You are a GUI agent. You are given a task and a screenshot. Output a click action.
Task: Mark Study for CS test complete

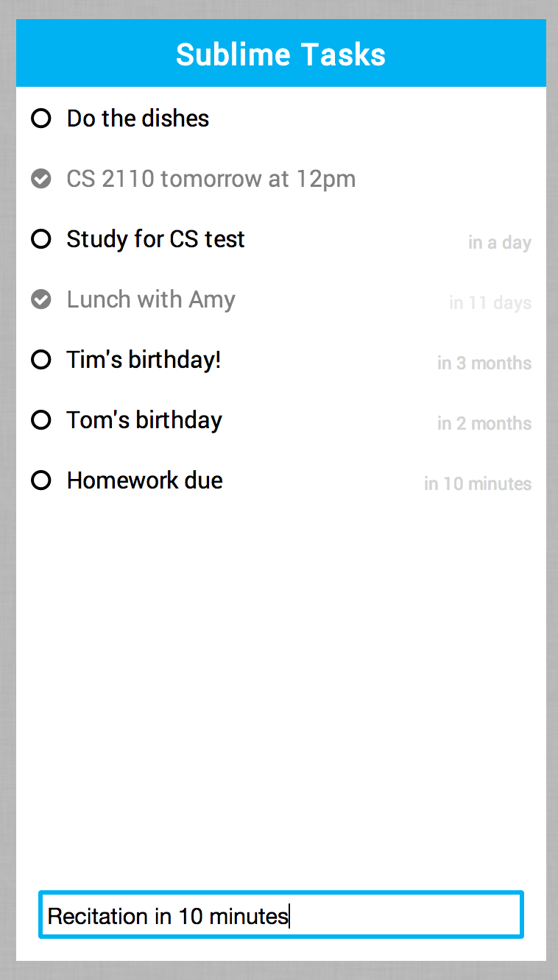click(41, 239)
